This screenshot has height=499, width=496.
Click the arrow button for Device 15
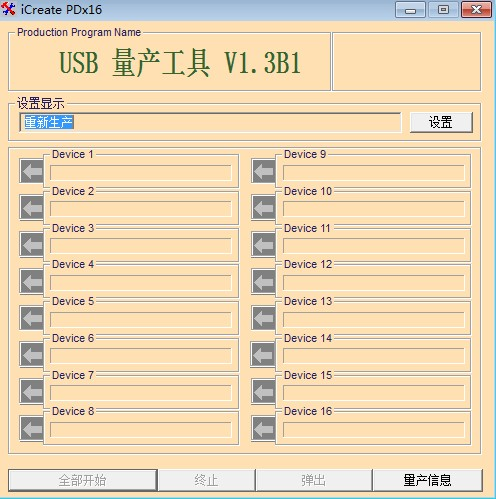click(x=263, y=392)
